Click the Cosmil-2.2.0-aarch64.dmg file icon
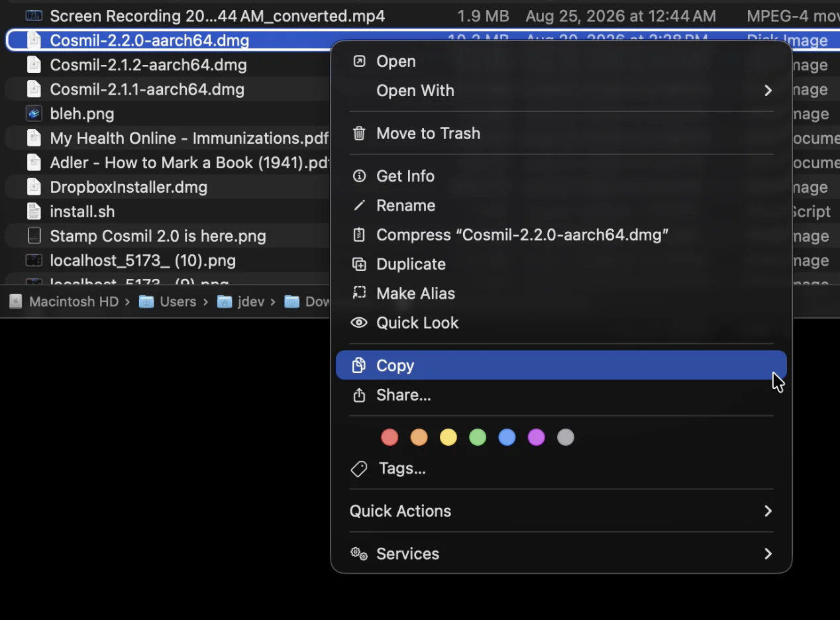The width and height of the screenshot is (840, 620). (34, 40)
